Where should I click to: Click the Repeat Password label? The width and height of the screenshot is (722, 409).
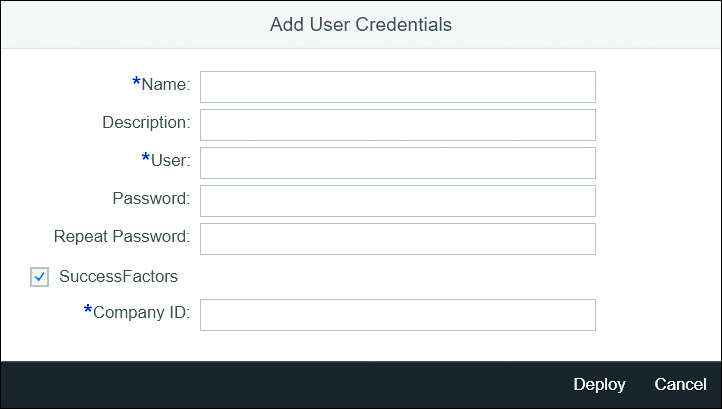tap(122, 237)
